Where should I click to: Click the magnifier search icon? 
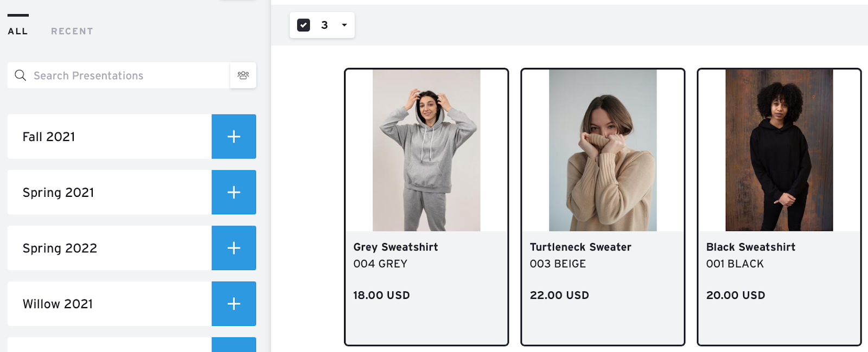point(21,75)
